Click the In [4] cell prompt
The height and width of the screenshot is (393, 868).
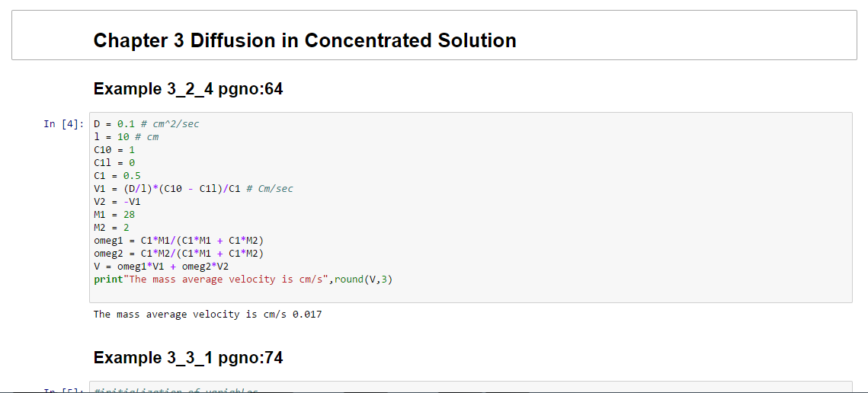point(64,124)
